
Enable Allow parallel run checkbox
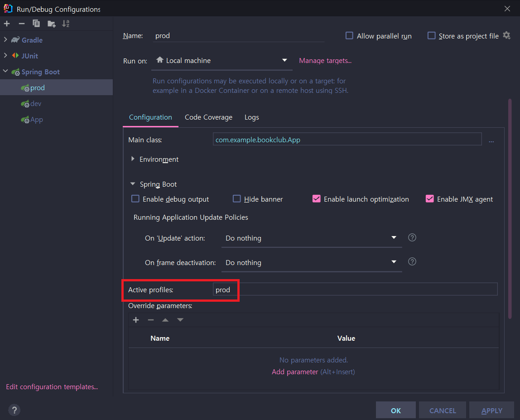point(349,35)
